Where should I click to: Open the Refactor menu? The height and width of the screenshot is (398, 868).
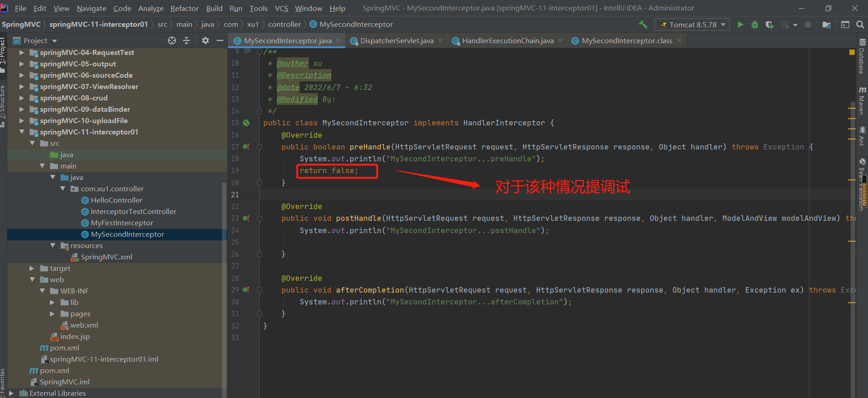click(x=184, y=8)
